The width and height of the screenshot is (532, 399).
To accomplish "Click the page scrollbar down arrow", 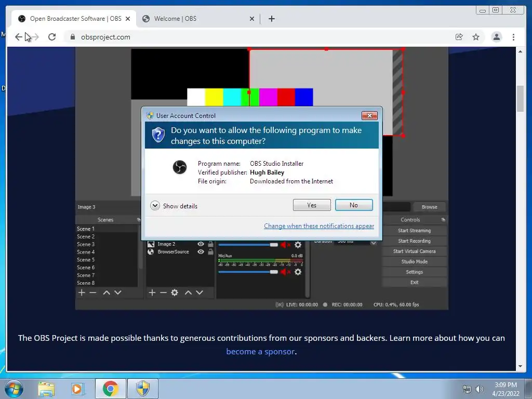I will [521, 366].
